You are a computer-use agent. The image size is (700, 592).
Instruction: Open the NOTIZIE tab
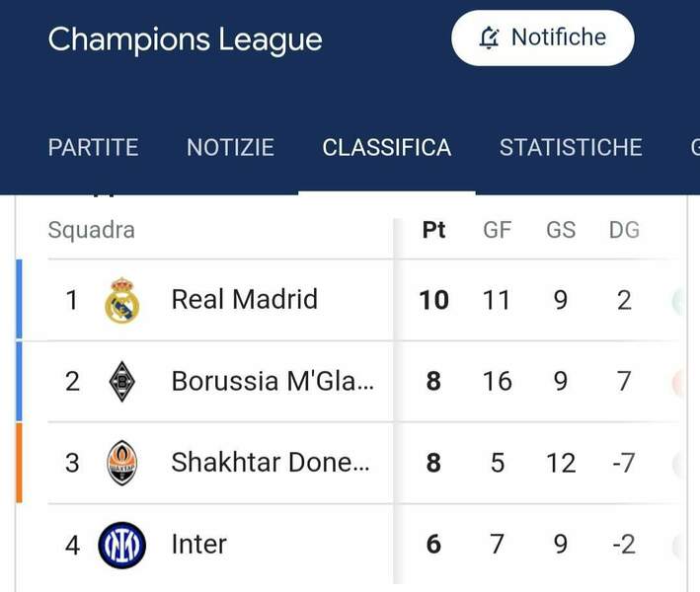click(x=230, y=148)
